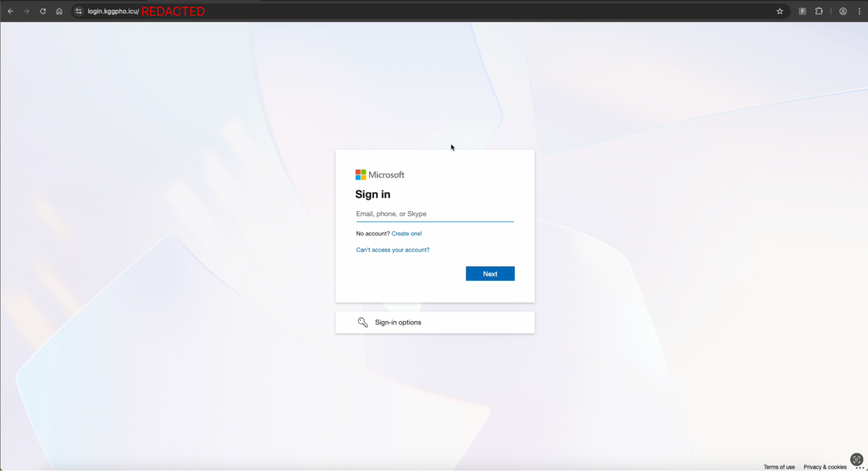Viewport: 868px width, 471px height.
Task: Click the browser forward arrow
Action: pos(26,11)
